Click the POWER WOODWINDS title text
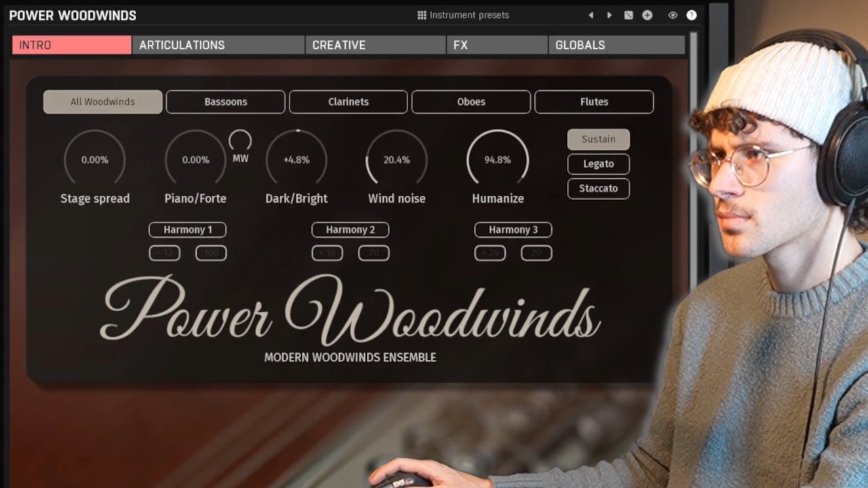Screen dimensions: 868x488 (73, 15)
